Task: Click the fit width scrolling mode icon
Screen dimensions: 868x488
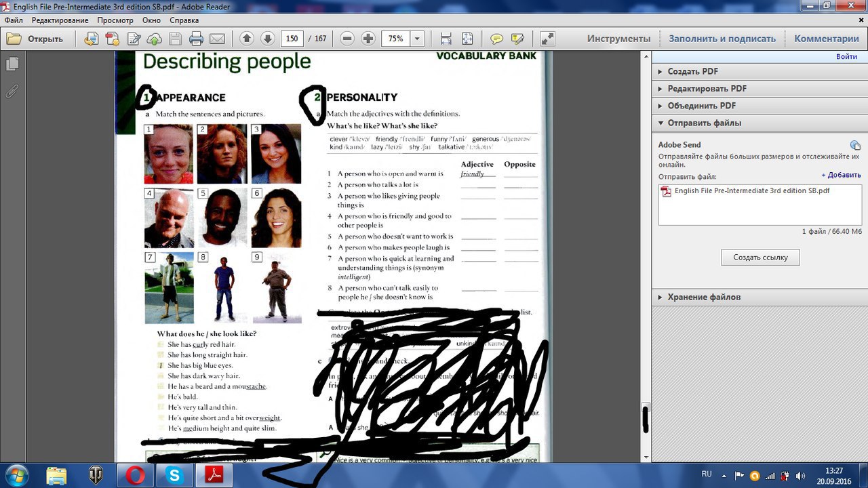Action: click(x=446, y=39)
